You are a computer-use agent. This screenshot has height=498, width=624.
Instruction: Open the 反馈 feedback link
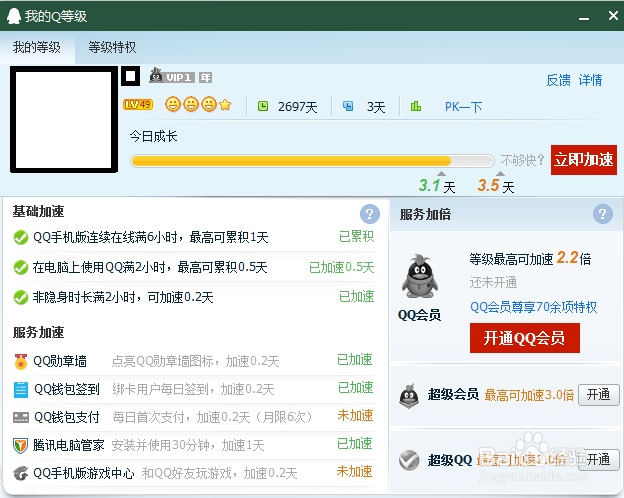(x=558, y=80)
